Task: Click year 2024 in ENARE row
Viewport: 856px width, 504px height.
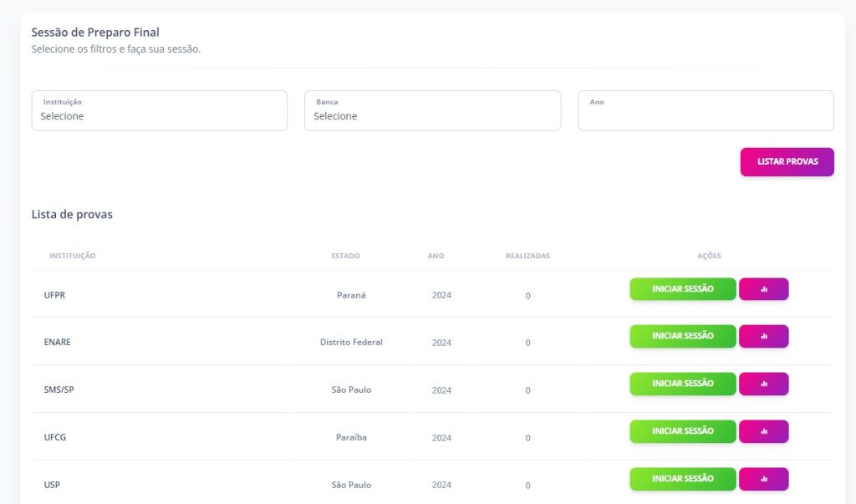Action: click(441, 343)
